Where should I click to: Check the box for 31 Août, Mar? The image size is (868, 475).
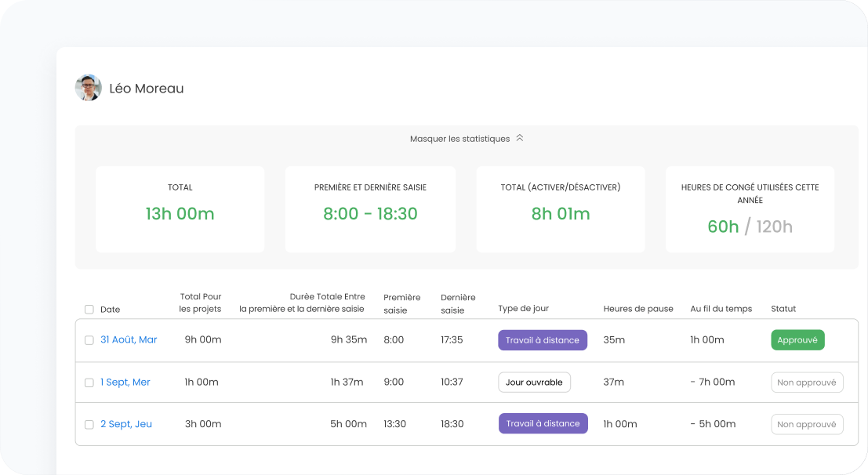(x=89, y=340)
